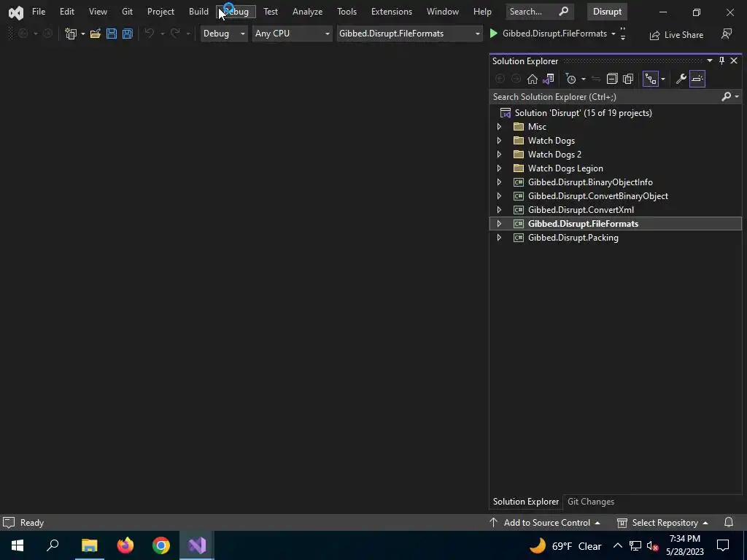Click Add to Source Control
This screenshot has height=560, width=747.
545,522
